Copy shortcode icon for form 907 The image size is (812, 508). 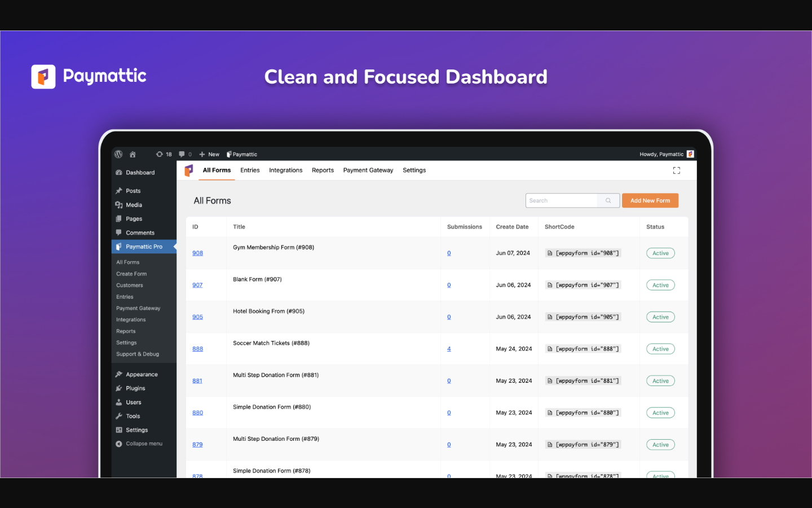tap(550, 285)
